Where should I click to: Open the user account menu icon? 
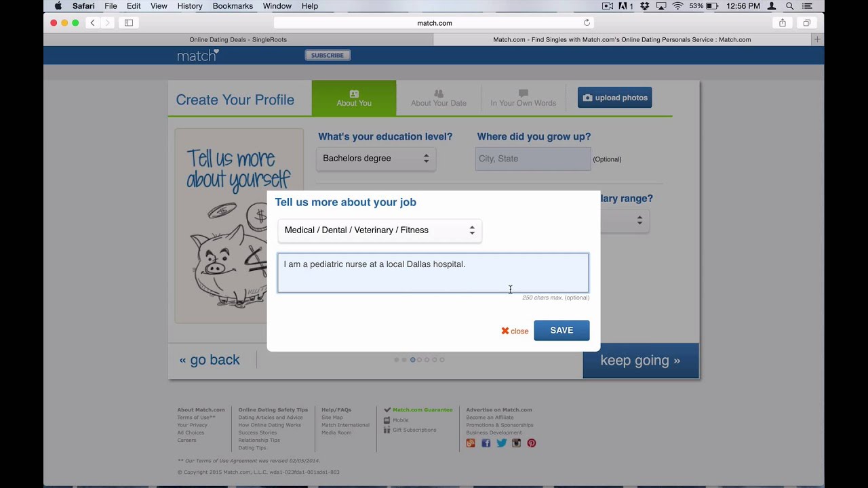772,6
